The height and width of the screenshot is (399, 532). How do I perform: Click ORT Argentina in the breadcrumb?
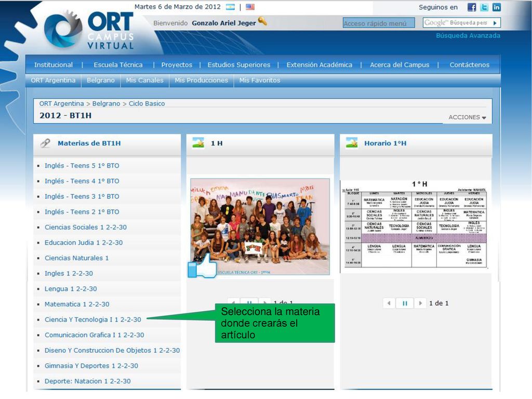tap(61, 103)
